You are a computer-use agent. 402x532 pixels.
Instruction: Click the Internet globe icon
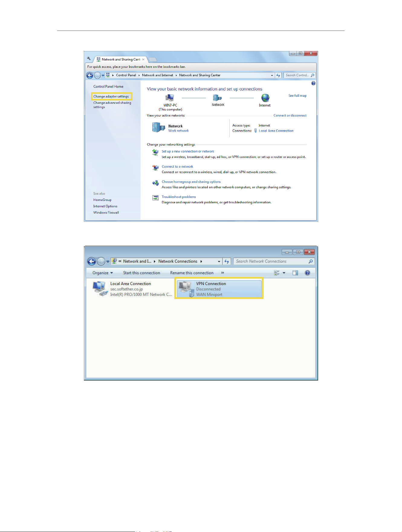265,98
